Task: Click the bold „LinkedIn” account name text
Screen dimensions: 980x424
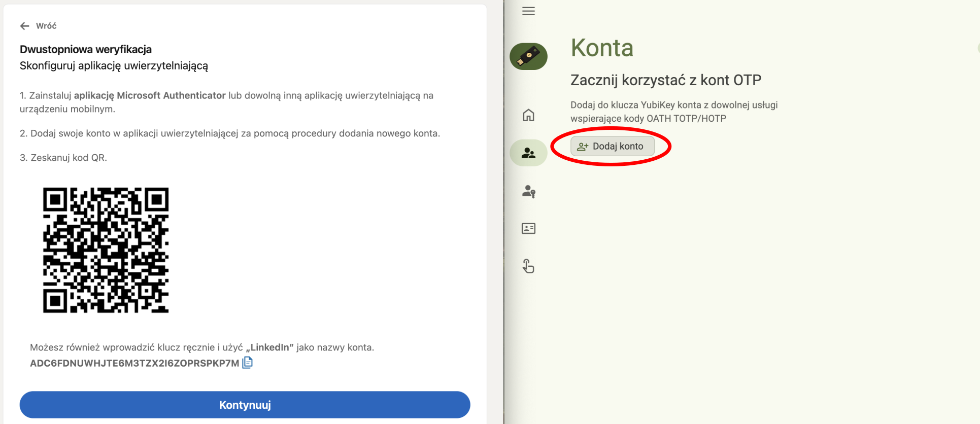Action: point(269,347)
